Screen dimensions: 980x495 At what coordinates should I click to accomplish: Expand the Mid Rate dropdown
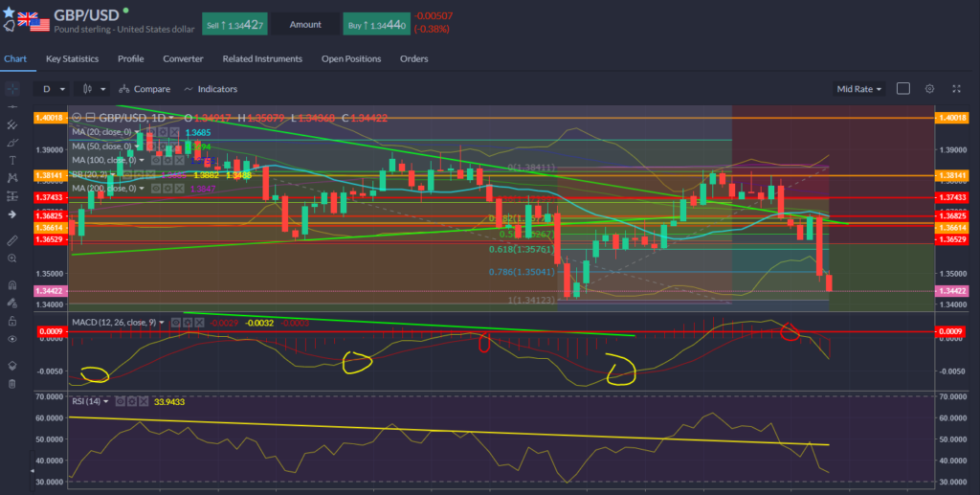click(858, 89)
